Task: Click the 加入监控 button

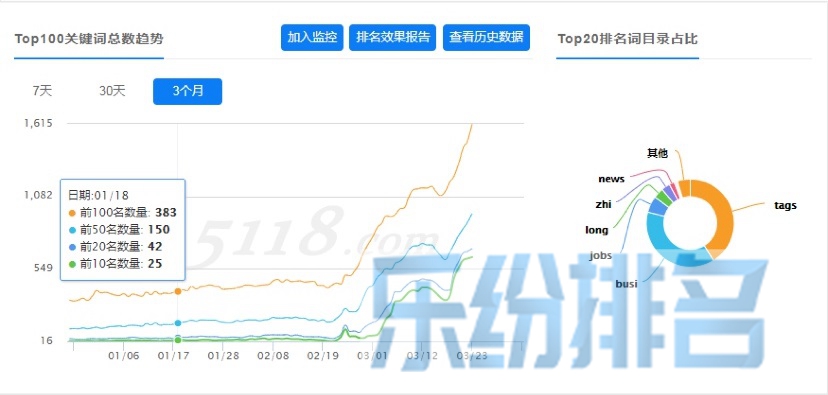Action: click(x=312, y=37)
